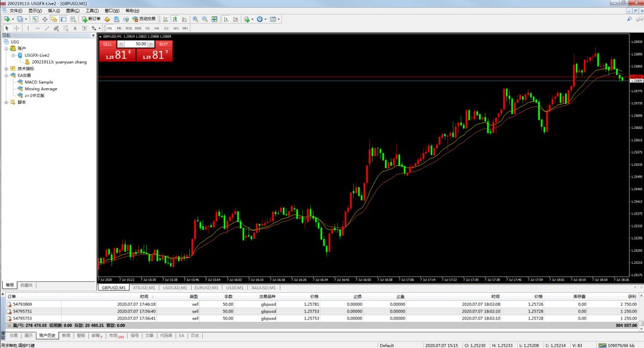
Task: Select the trendline drawing tool
Action: 47,28
